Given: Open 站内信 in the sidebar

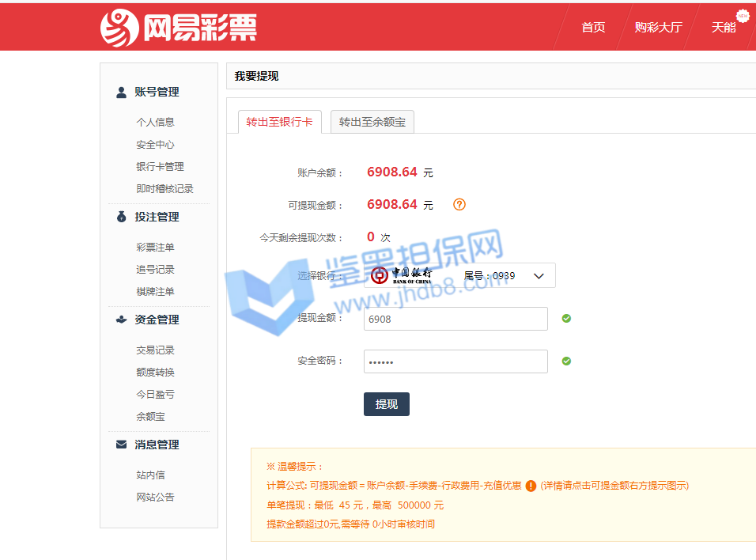Looking at the screenshot, I should click(150, 475).
